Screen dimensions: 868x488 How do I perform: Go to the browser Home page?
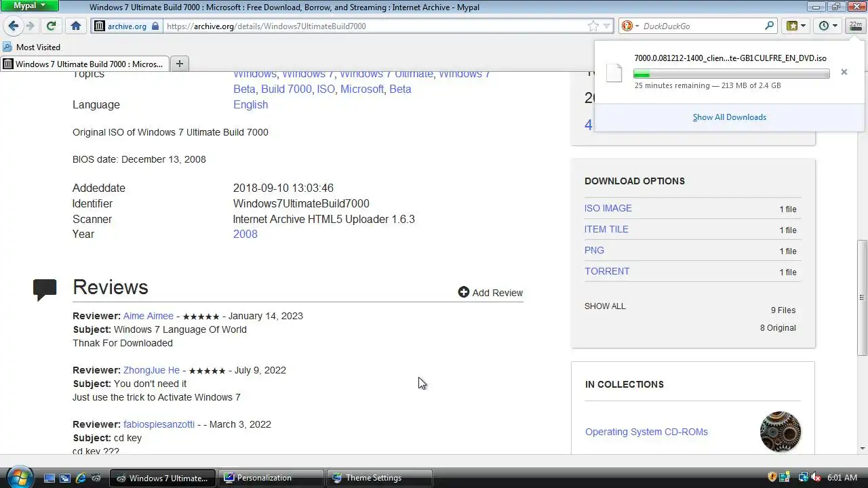point(76,26)
